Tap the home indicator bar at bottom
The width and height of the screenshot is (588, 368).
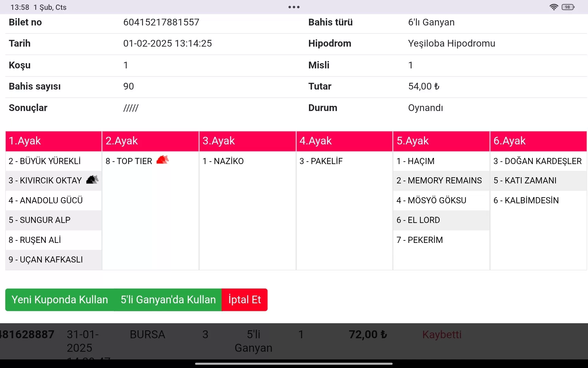click(x=294, y=364)
